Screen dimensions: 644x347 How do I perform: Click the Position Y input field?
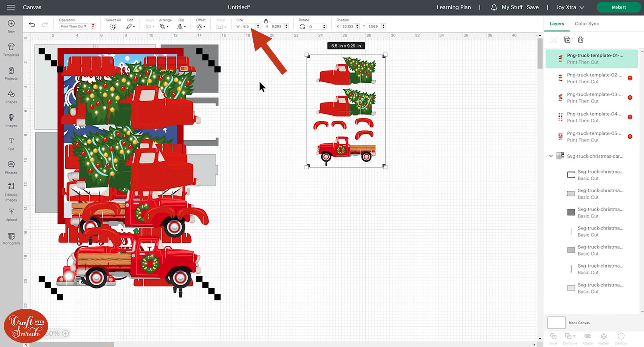[374, 27]
